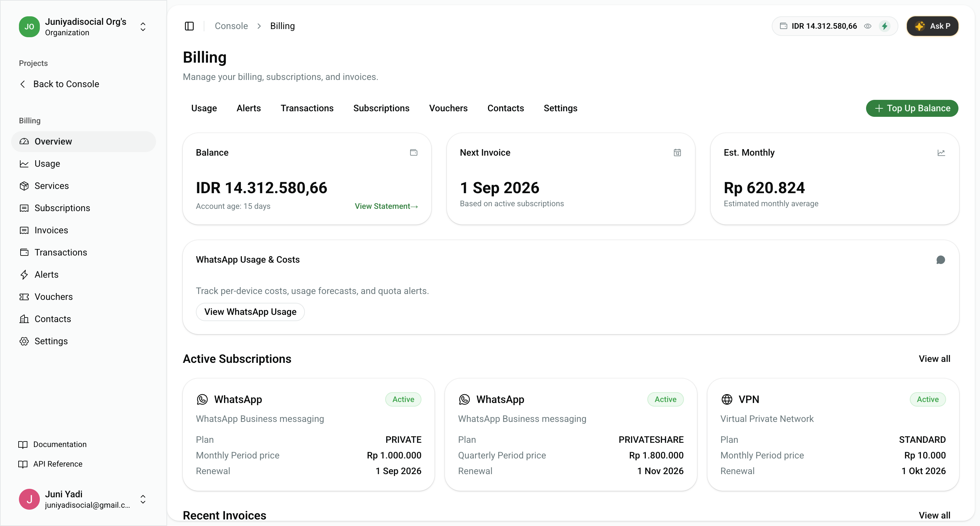Click the Top Up Balance button
This screenshot has width=980, height=526.
[912, 108]
